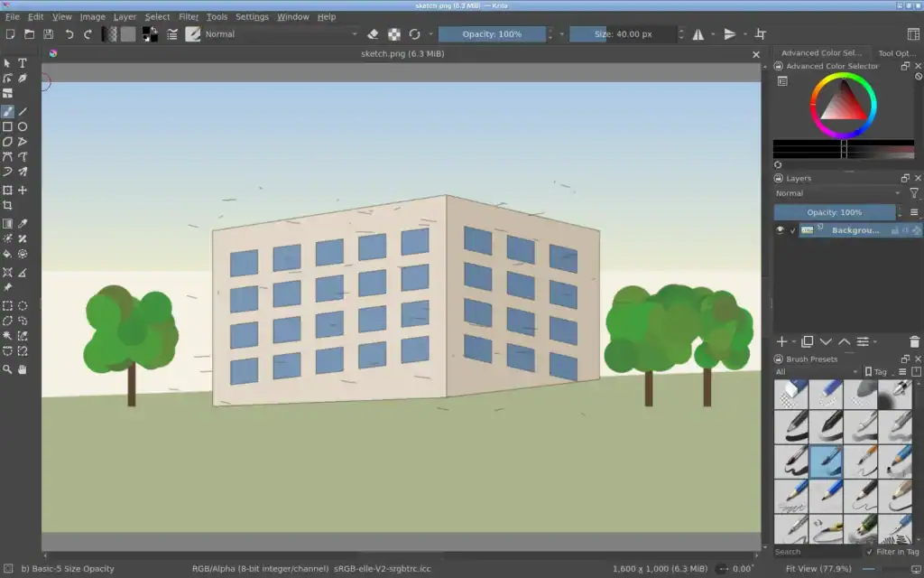Screen dimensions: 924x578
Task: Expand vertical mirror options arrow
Action: click(744, 34)
